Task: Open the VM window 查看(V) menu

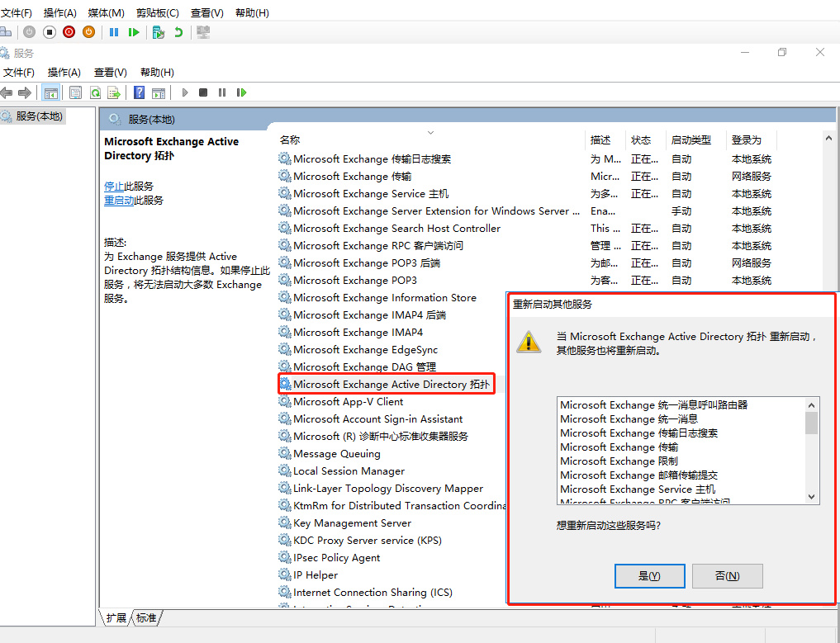Action: [x=206, y=13]
